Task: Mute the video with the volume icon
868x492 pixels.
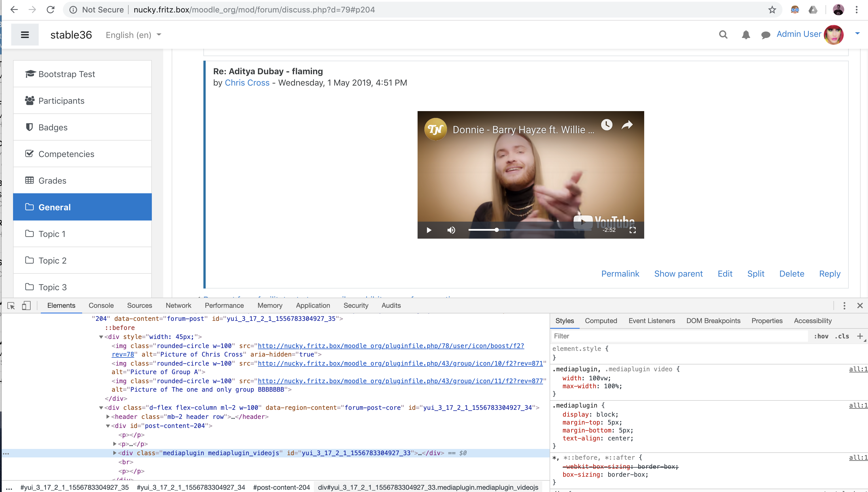Action: (451, 230)
